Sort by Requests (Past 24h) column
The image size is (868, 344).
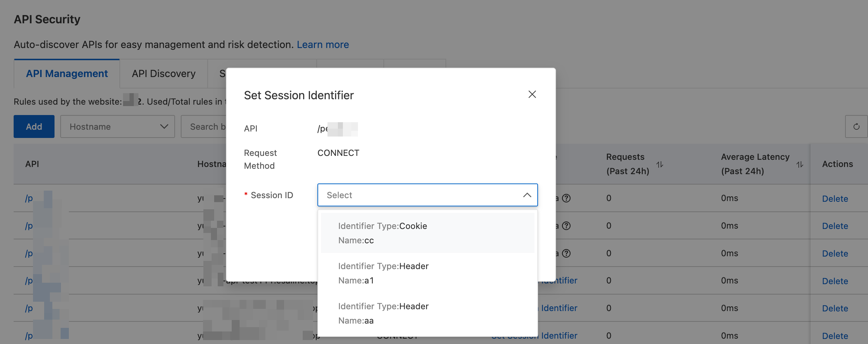tap(660, 164)
